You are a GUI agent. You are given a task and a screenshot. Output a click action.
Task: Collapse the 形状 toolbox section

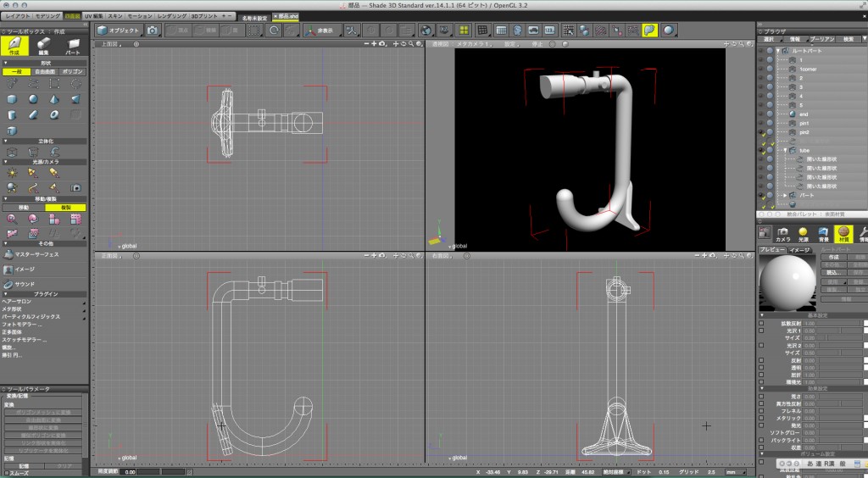pos(5,63)
